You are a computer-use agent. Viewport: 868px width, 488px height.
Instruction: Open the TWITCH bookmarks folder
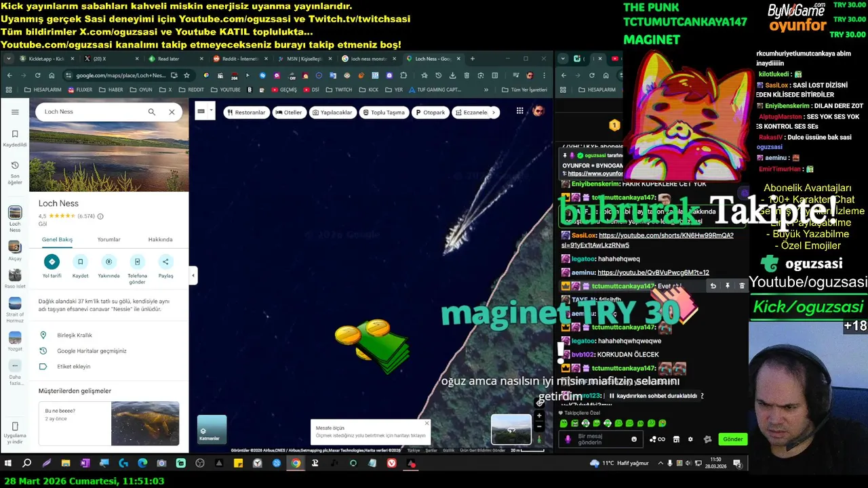(x=340, y=89)
